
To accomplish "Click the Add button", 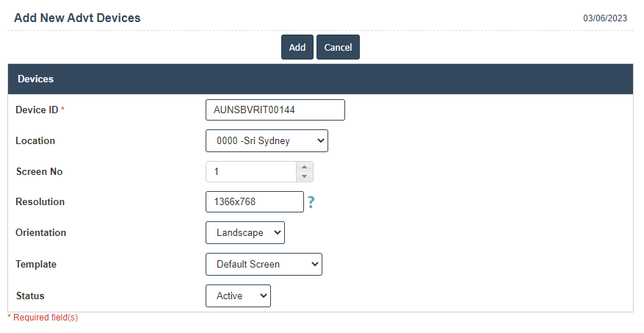I will [x=297, y=47].
